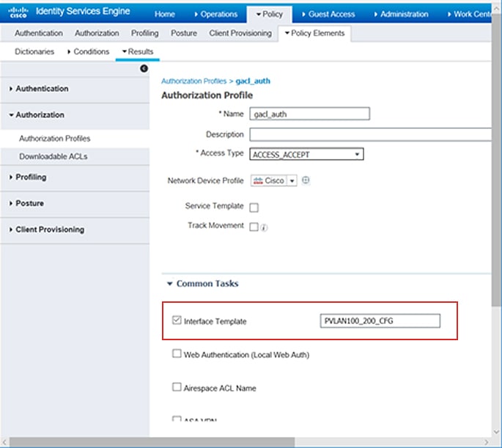Open the Policy menu
This screenshot has height=448, width=502.
point(270,14)
